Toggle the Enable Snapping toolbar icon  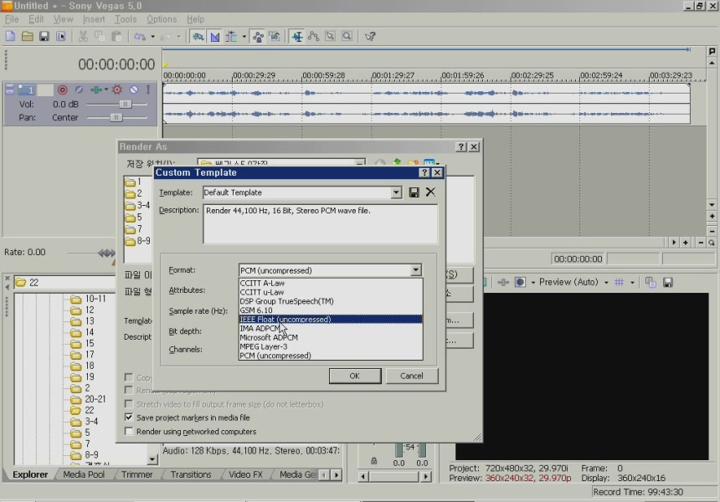[198, 36]
